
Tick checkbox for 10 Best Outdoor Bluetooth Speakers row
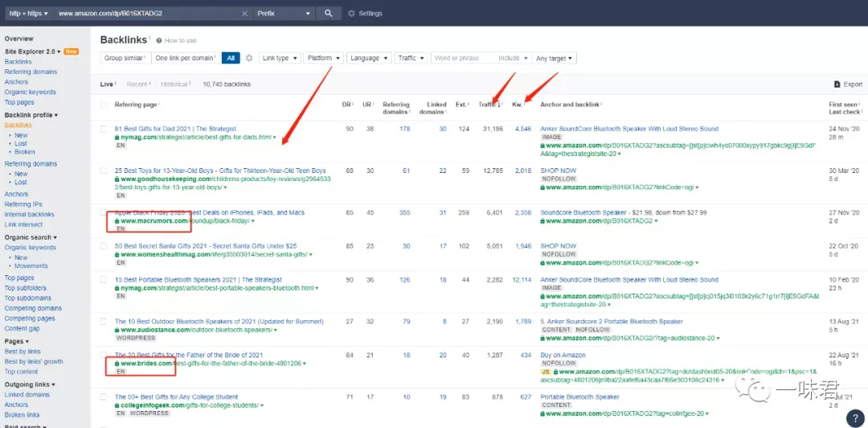click(x=104, y=322)
